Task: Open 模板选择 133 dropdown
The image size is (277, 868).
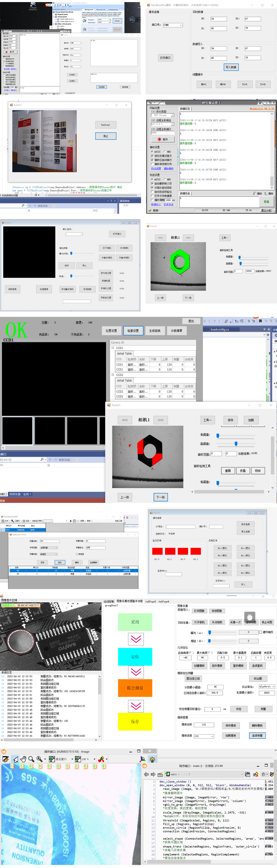Action: [204, 736]
